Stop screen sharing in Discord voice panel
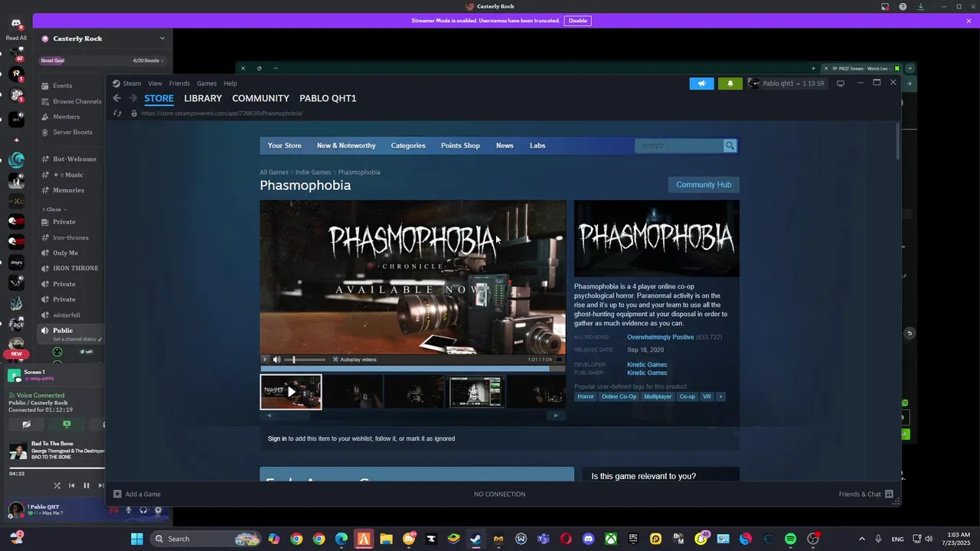 (67, 424)
